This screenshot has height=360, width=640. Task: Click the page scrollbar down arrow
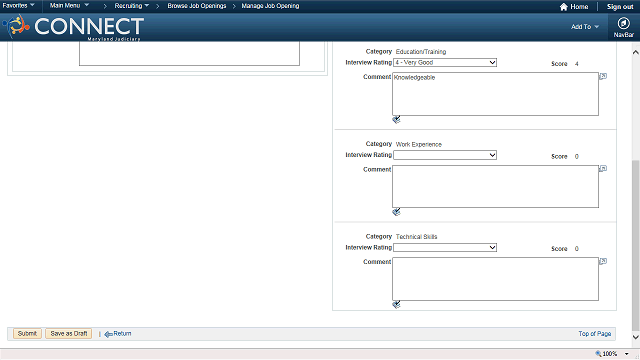(x=636, y=337)
